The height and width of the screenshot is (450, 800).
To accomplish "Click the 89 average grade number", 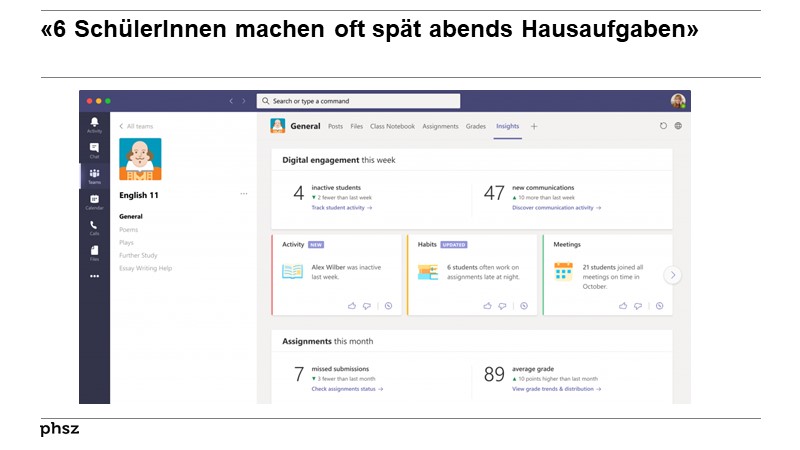I will click(x=494, y=374).
